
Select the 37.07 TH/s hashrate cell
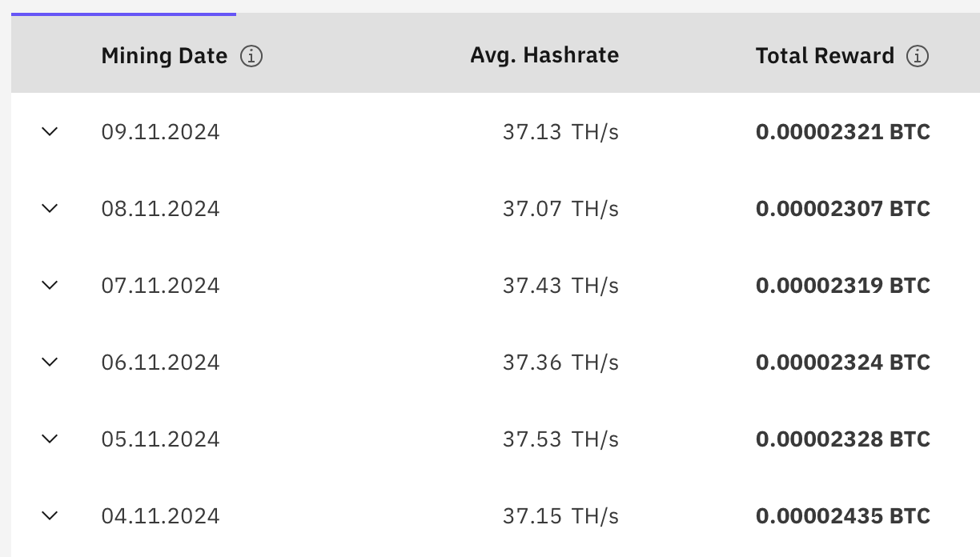click(x=560, y=209)
